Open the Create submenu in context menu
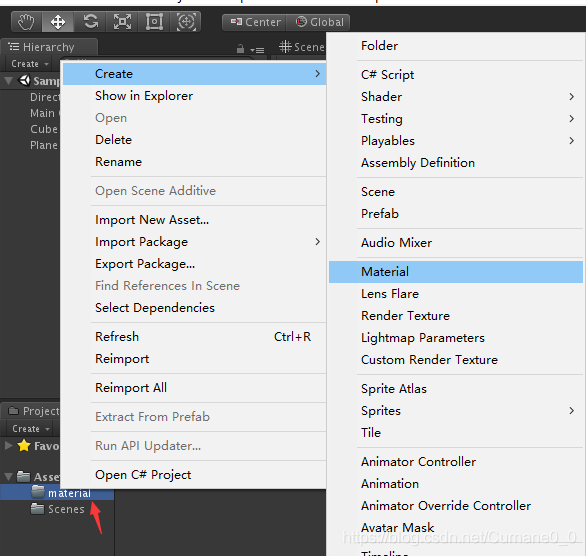Screen dimensions: 586x556 tap(194, 74)
